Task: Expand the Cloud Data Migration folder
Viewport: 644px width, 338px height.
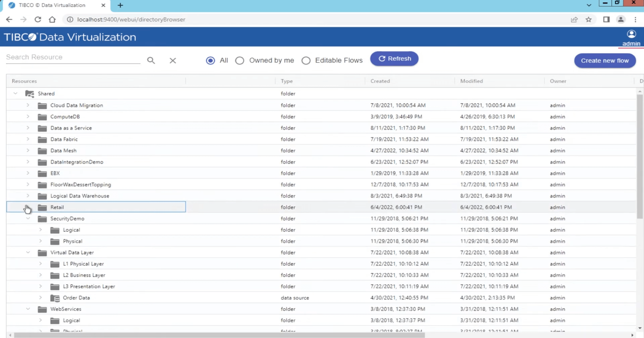Action: point(28,105)
